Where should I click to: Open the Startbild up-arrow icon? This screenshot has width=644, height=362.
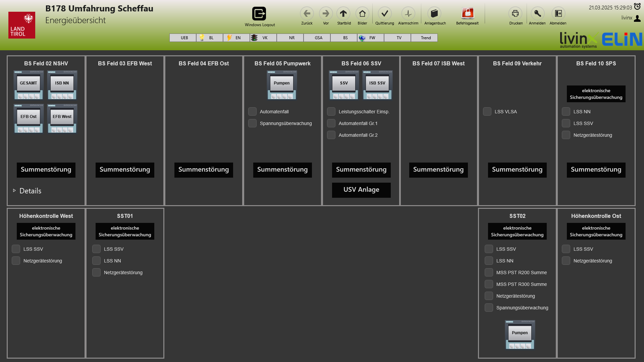[343, 14]
